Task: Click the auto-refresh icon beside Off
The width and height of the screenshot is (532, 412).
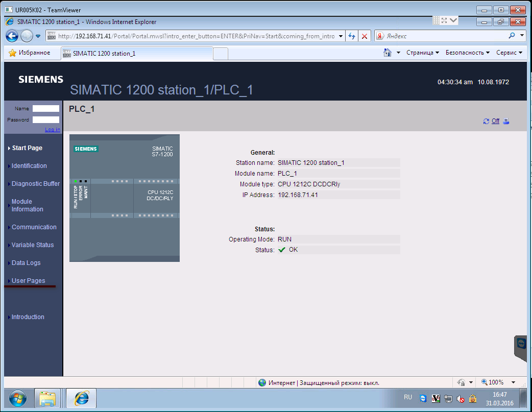Action: 486,122
